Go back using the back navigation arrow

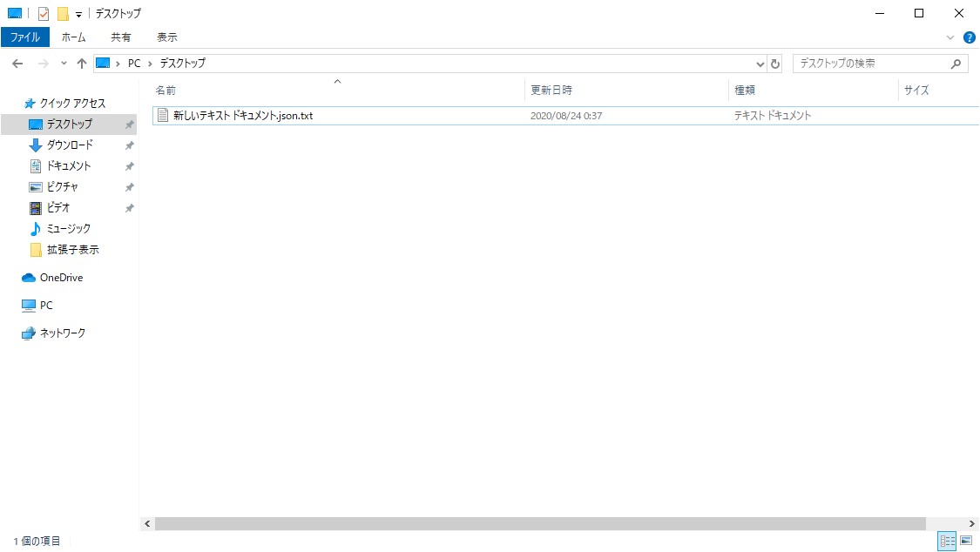coord(17,63)
